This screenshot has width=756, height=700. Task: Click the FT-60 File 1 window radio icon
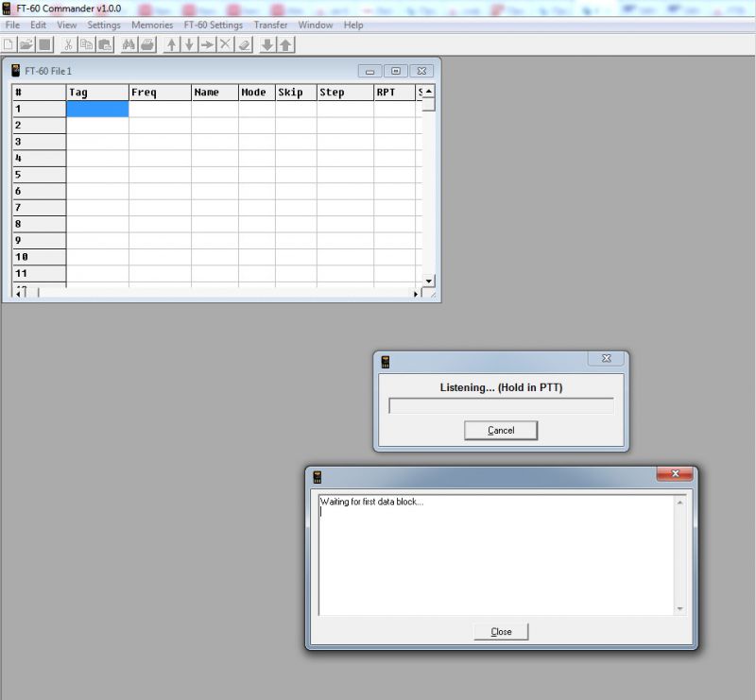16,71
